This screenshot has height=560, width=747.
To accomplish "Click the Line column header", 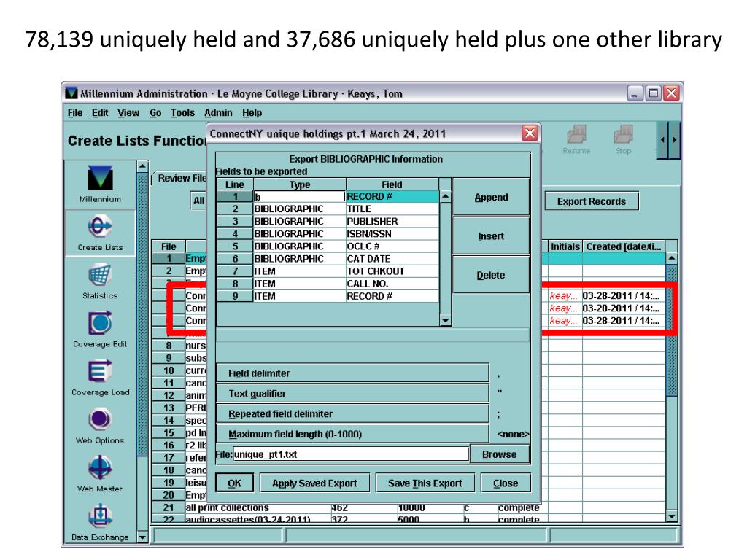I will click(x=235, y=184).
